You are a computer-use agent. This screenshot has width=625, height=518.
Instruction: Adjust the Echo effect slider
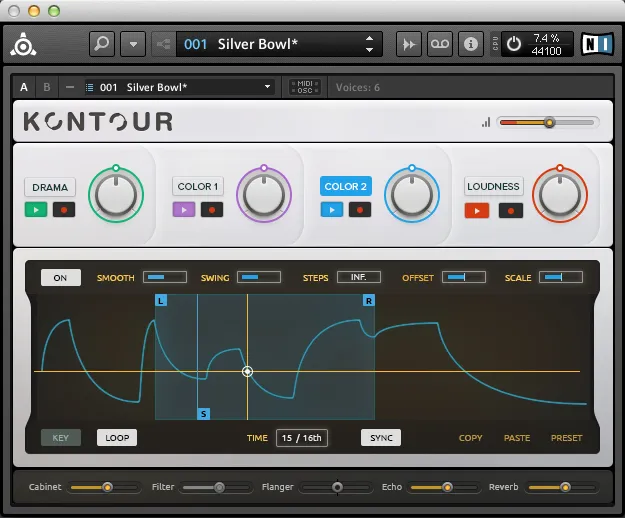coord(445,487)
